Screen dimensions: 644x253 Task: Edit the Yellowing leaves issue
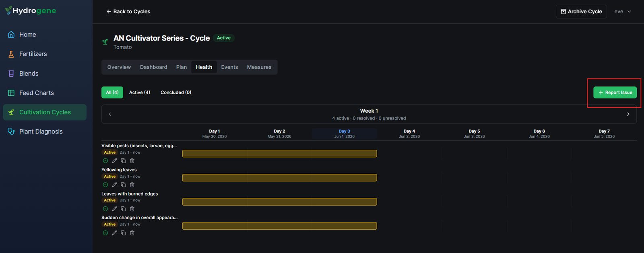click(x=114, y=185)
